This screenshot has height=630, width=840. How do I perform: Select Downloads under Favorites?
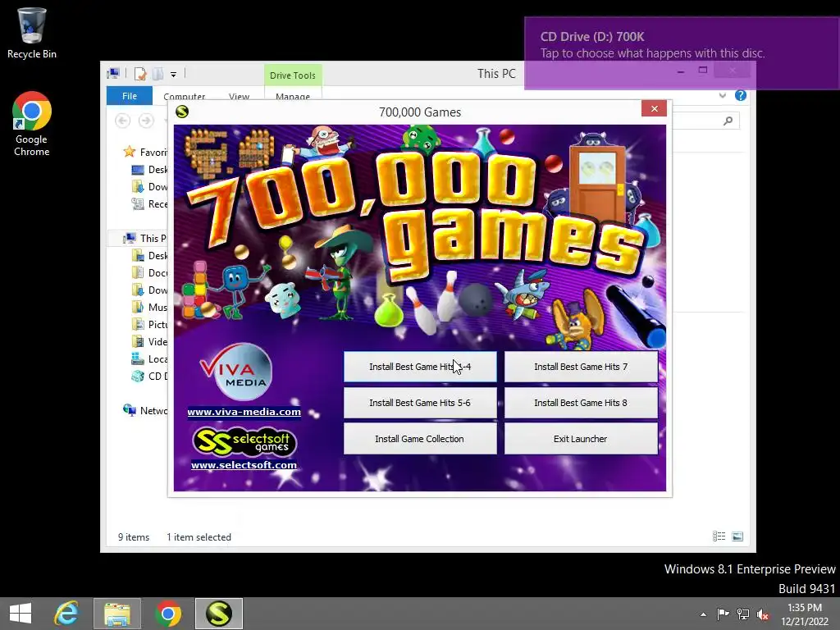point(149,187)
